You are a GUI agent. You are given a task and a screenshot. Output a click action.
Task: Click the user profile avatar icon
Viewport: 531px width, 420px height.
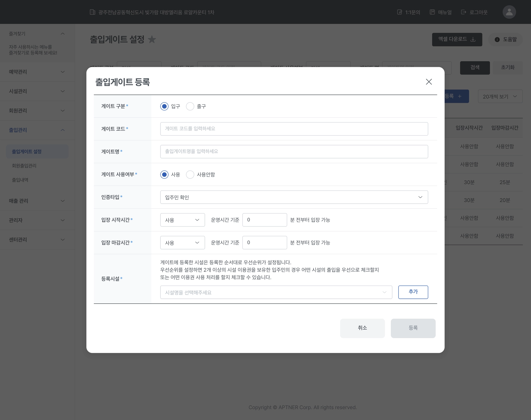pyautogui.click(x=509, y=12)
